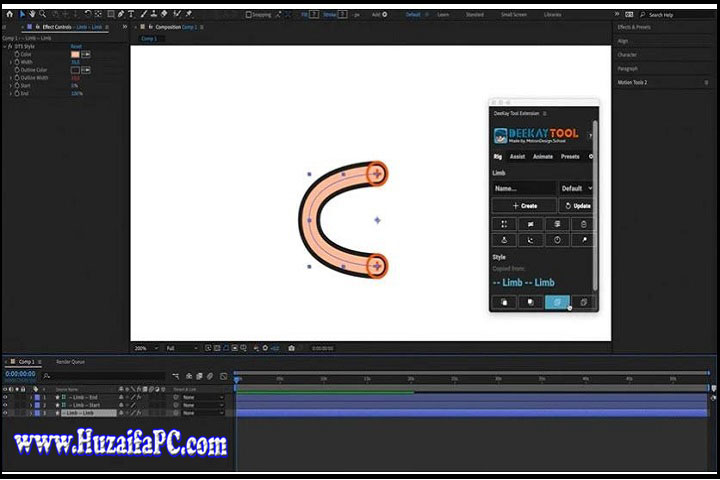Toggle stopwatch for End property
720x480 pixels.
tap(17, 93)
